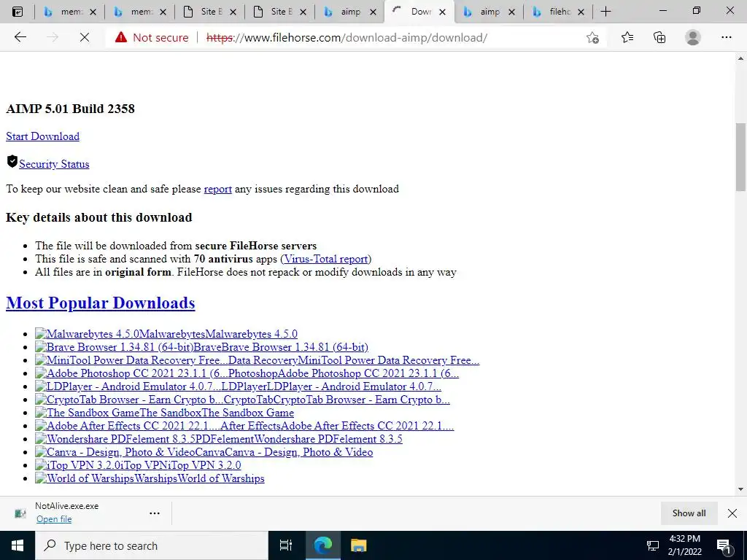Open the Adobe Photoshop CC 2021 link
The image size is (747, 560).
click(x=247, y=373)
